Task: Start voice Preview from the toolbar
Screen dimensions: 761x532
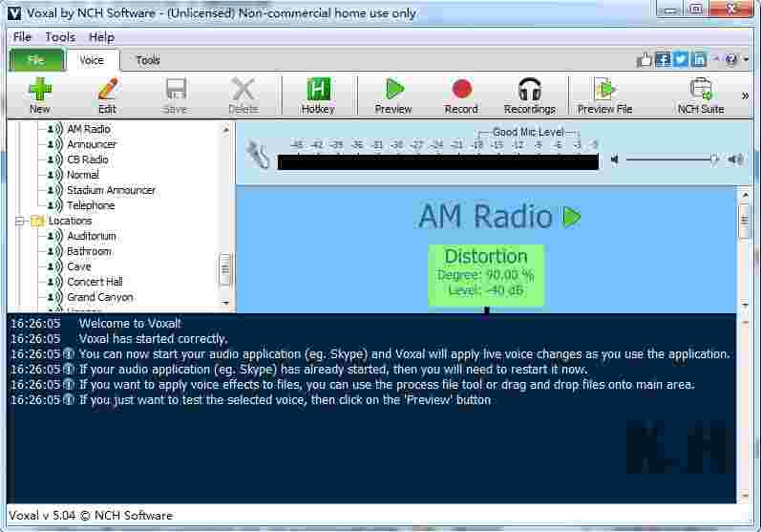Action: tap(393, 96)
